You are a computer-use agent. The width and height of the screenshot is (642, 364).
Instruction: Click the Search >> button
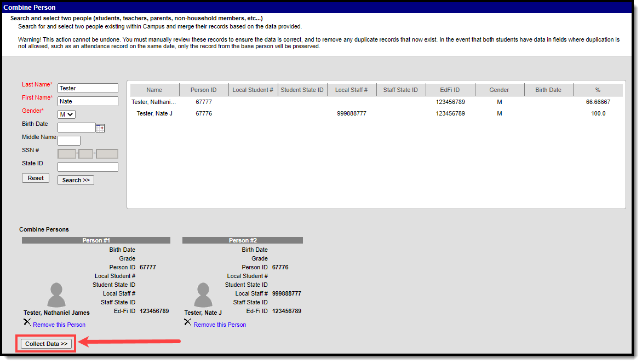(76, 181)
